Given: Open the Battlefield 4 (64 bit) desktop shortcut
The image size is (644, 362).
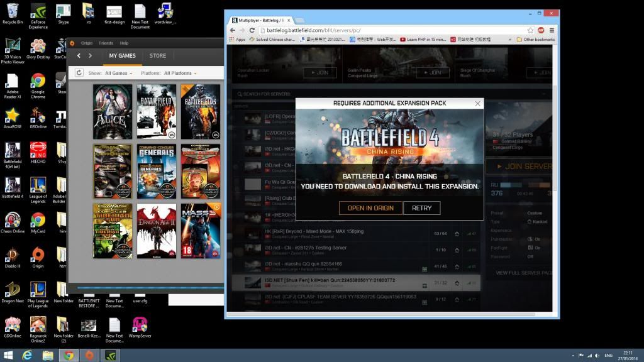Looking at the screenshot, I should point(13,156).
